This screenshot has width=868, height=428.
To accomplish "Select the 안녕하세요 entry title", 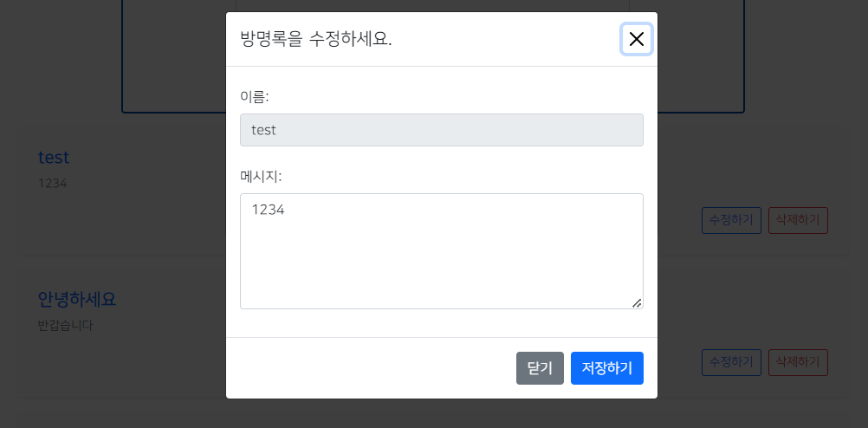I will [x=77, y=300].
